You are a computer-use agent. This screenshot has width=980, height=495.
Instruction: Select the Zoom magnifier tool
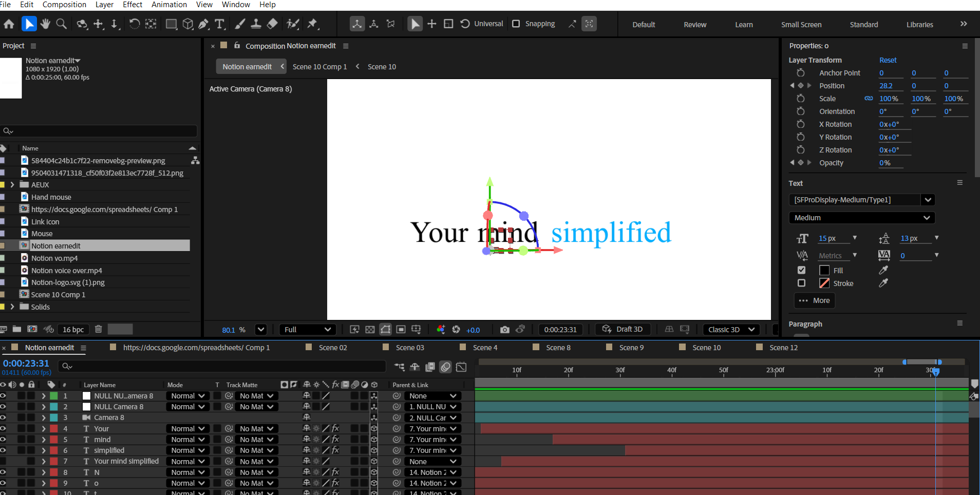pos(62,24)
